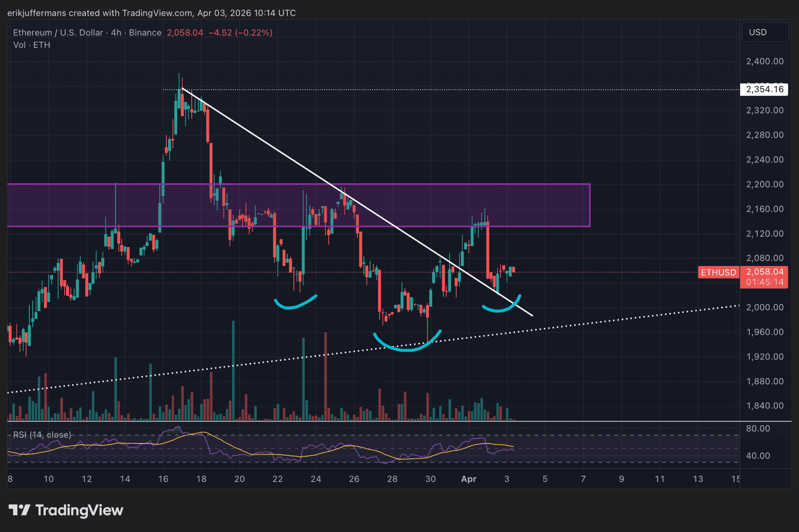Viewport: 799px width, 532px height.
Task: Click the Vol · ETH indicator label
Action: (31, 45)
